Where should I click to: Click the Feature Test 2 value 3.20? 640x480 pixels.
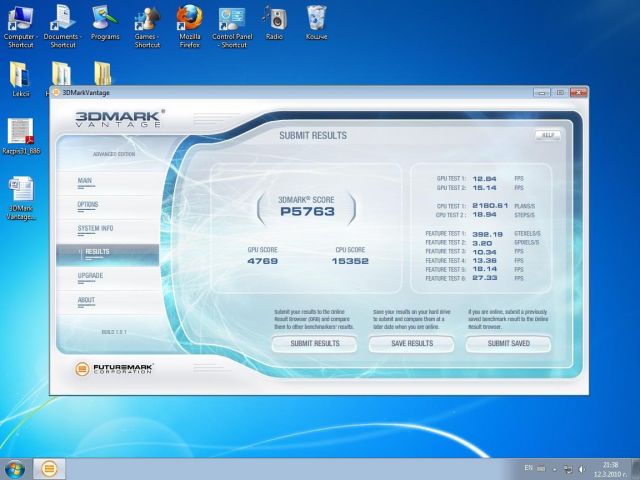coord(482,243)
